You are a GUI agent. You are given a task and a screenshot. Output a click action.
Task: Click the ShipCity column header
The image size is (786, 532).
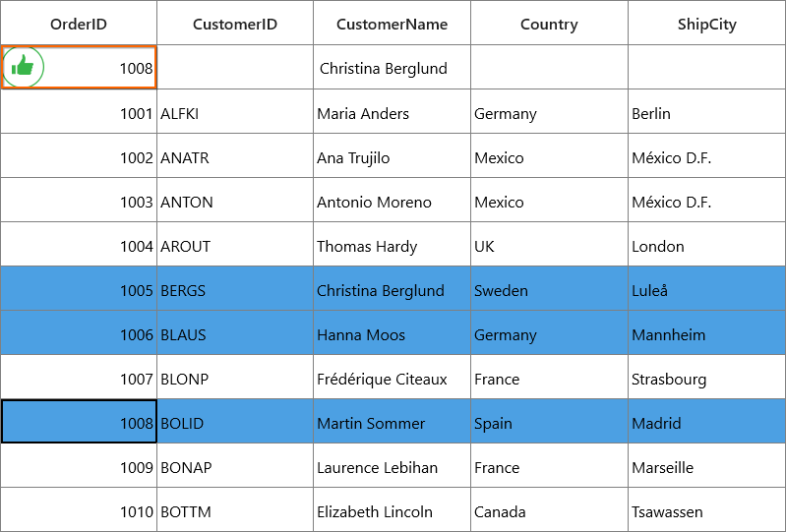click(706, 23)
